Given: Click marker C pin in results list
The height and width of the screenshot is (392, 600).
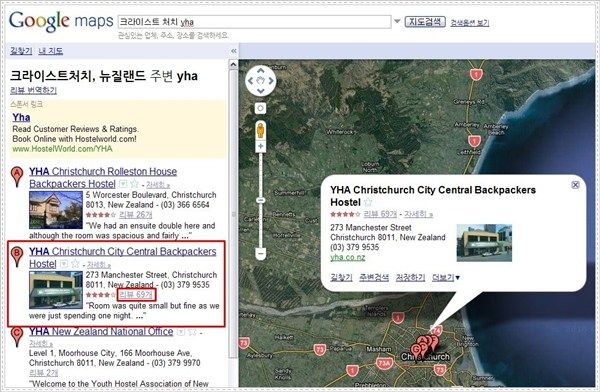Looking at the screenshot, I should 16,336.
